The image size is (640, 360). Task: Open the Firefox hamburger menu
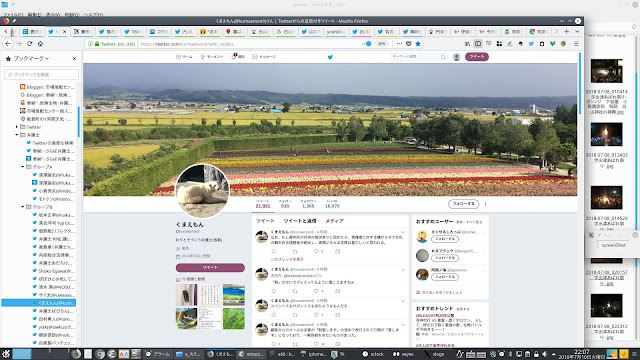tap(576, 44)
